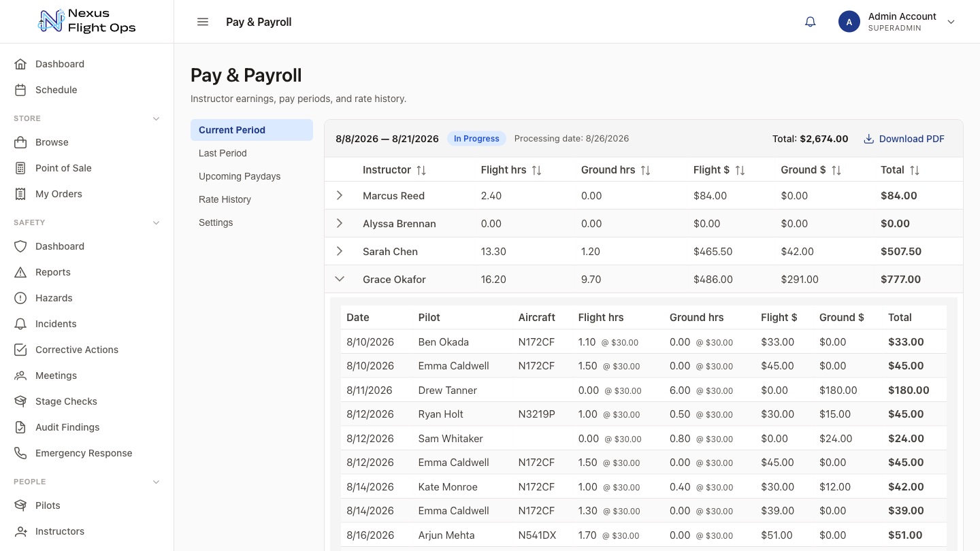This screenshot has width=980, height=551.
Task: Expand Sarah Chen's payroll row
Action: [340, 251]
